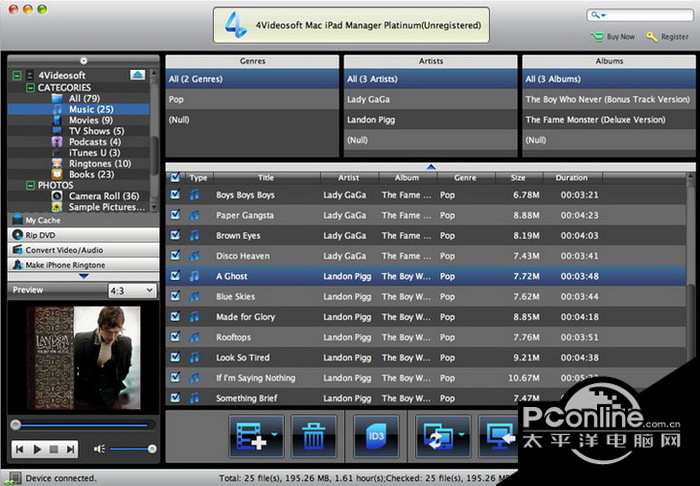Click the eject device icon beside 4Videosoft

click(x=138, y=76)
